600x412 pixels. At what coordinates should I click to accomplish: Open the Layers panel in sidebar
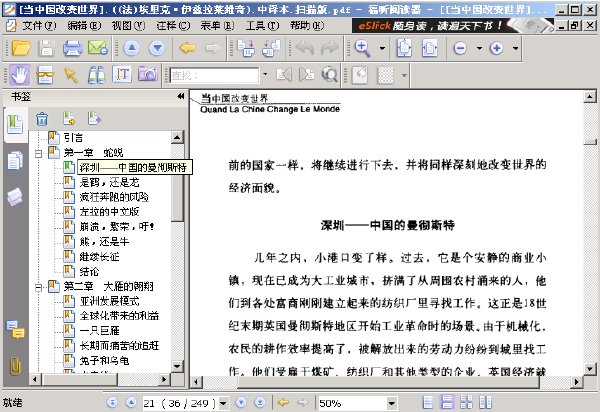(15, 197)
